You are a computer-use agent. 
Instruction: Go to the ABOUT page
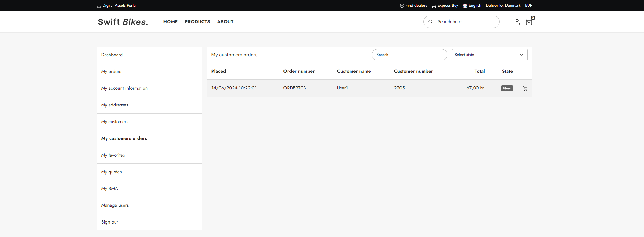click(x=225, y=22)
